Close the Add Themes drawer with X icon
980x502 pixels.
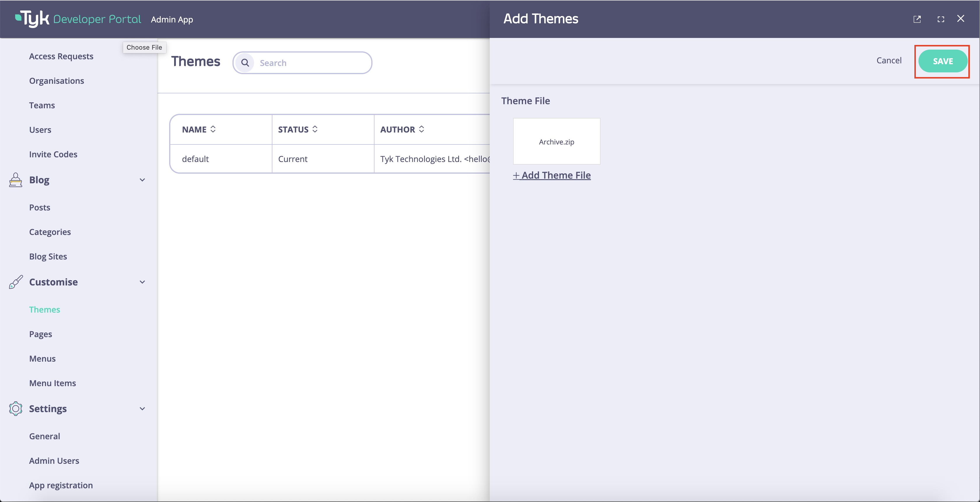[x=961, y=19]
